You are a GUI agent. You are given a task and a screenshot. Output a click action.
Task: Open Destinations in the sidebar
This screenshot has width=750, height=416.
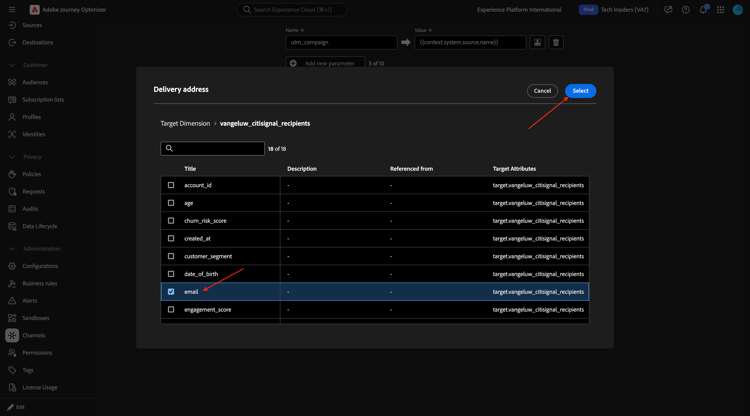(37, 43)
